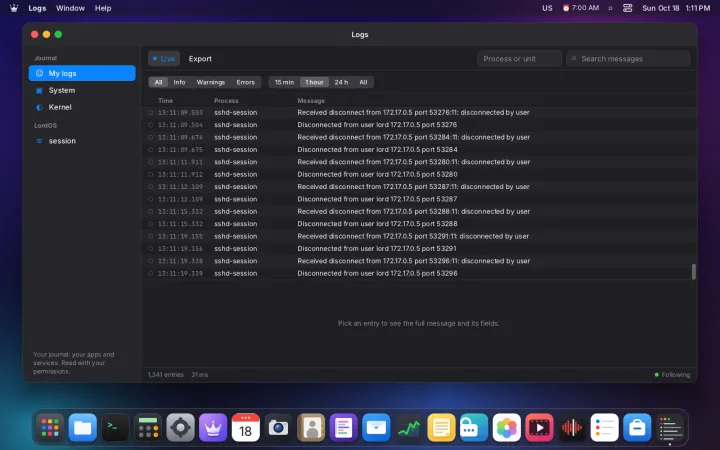Select log entry at 13:11:09.674
Image resolution: width=720 pixels, height=450 pixels.
tap(419, 137)
